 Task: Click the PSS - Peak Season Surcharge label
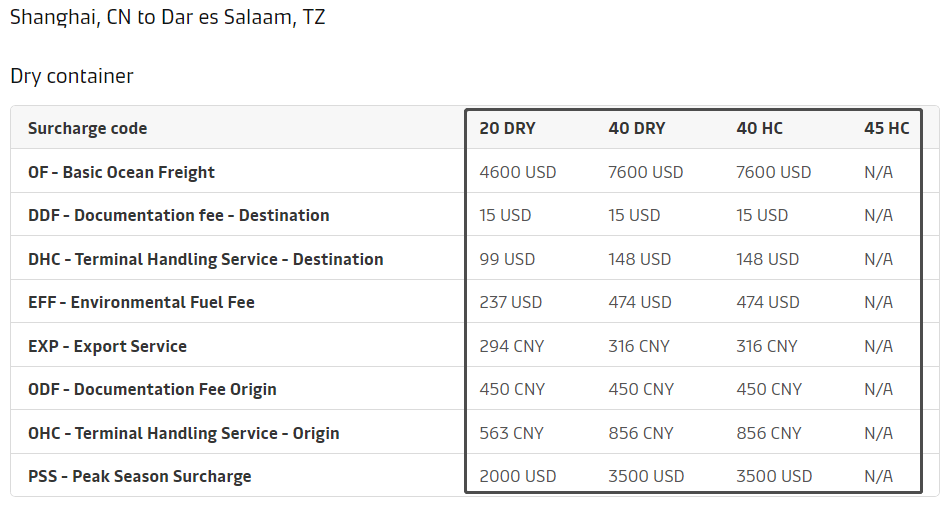(139, 476)
